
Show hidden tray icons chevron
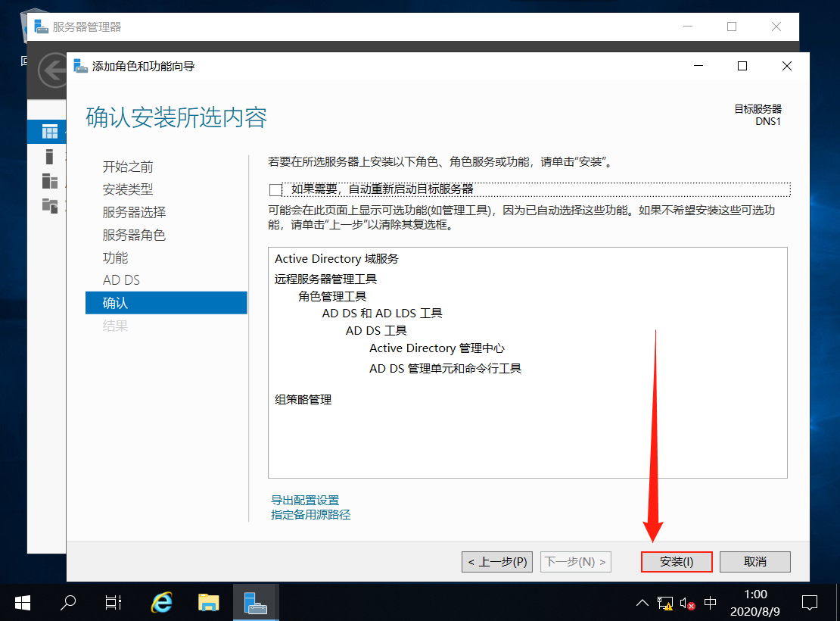pyautogui.click(x=642, y=604)
